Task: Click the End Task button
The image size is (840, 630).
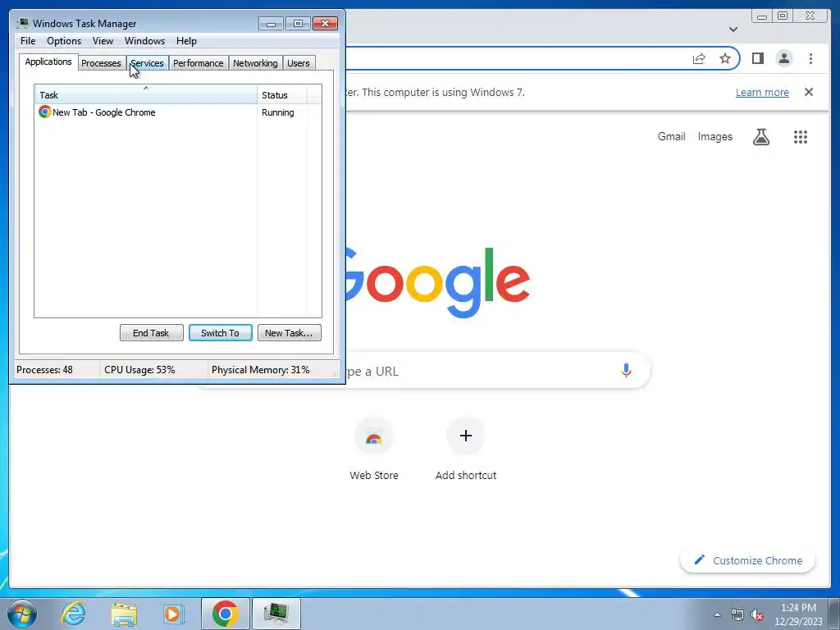Action: point(151,333)
